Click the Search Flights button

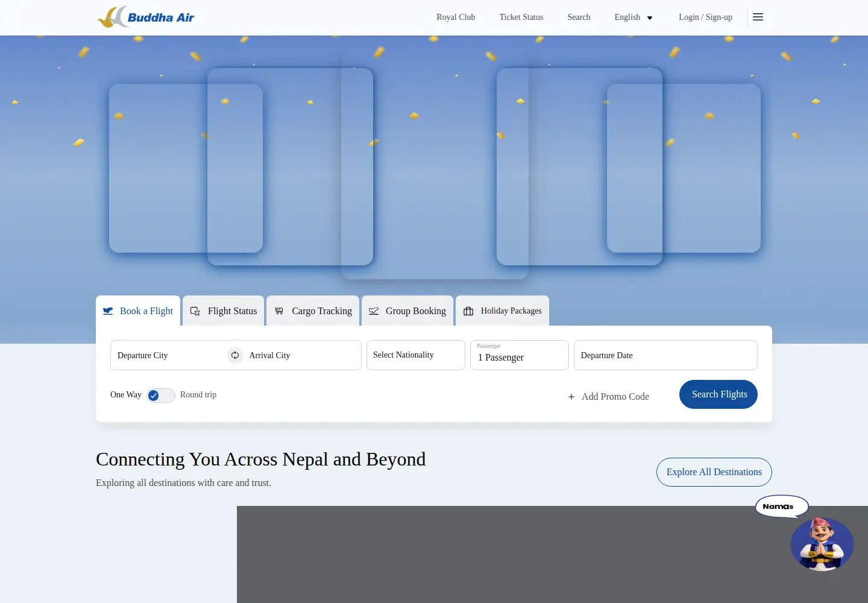pyautogui.click(x=719, y=394)
